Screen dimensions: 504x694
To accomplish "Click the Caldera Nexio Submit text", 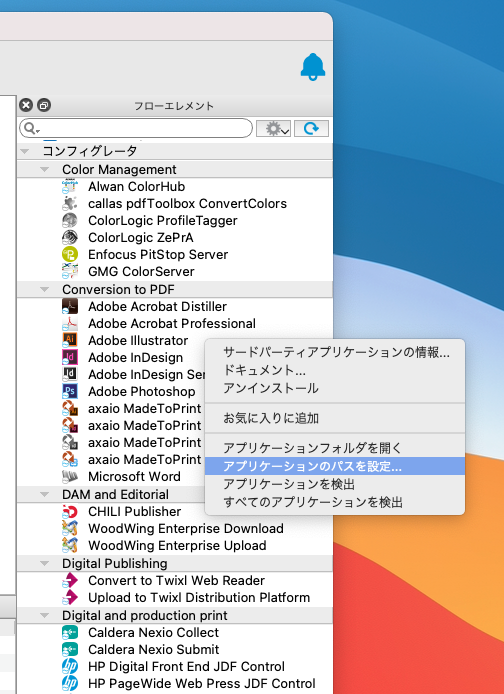I will (x=154, y=649).
